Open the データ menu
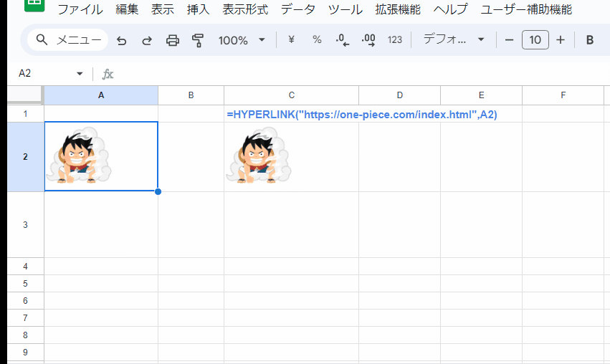 coord(298,9)
